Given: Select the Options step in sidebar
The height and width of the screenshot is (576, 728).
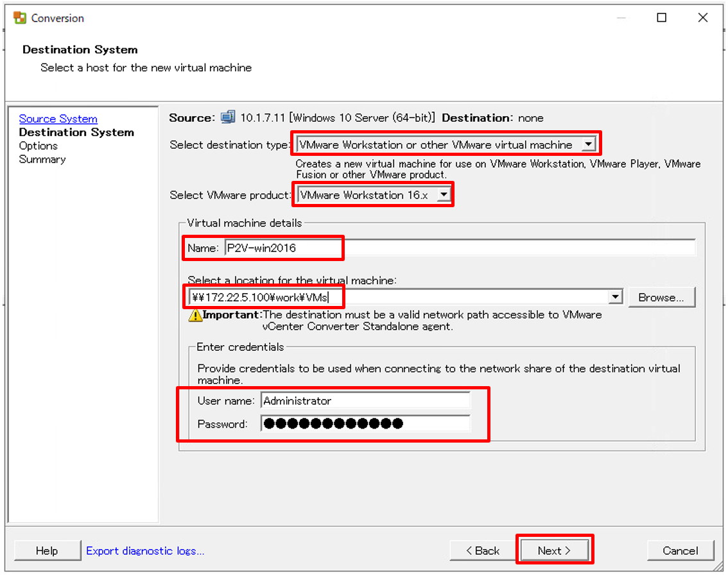Looking at the screenshot, I should (38, 146).
